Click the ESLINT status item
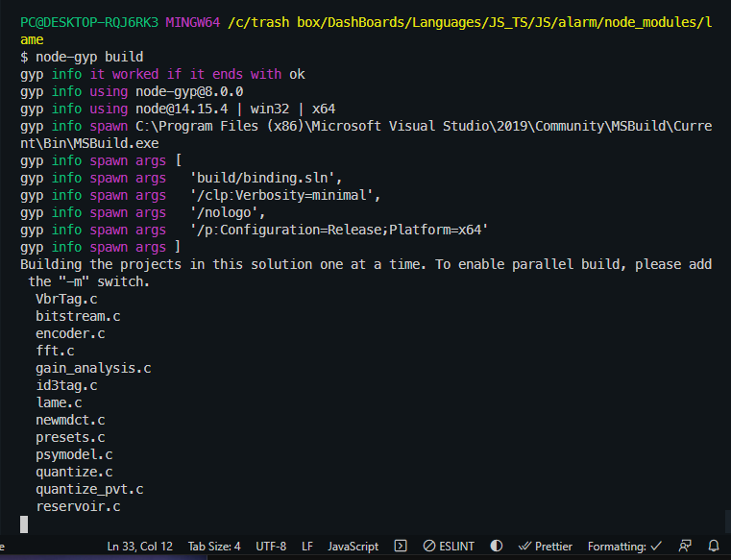Screen dimensions: 731x560 tap(449, 546)
